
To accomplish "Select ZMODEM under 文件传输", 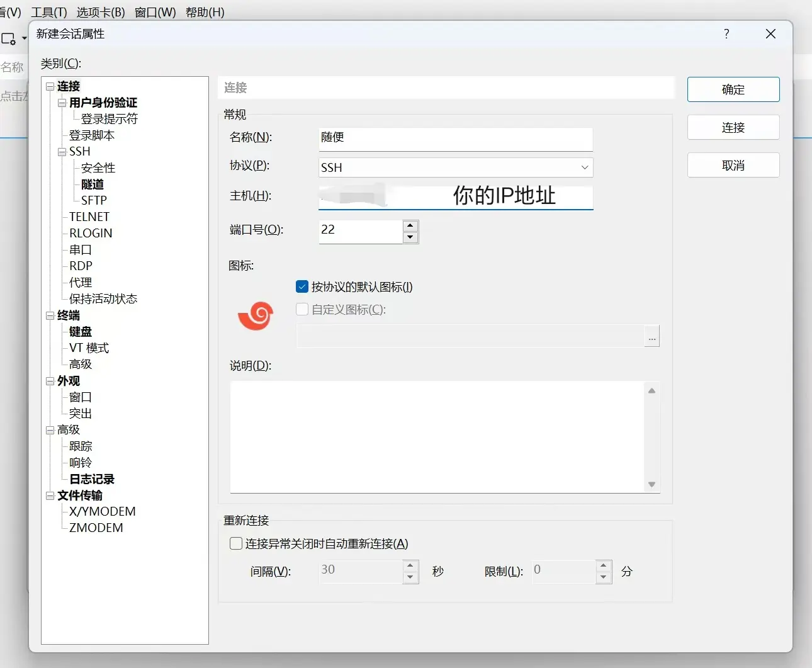I will 96,528.
